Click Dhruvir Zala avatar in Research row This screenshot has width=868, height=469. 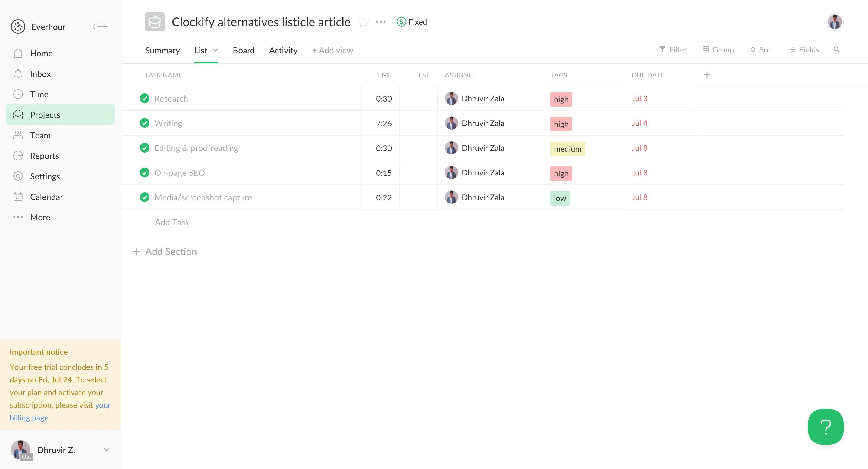coord(451,98)
